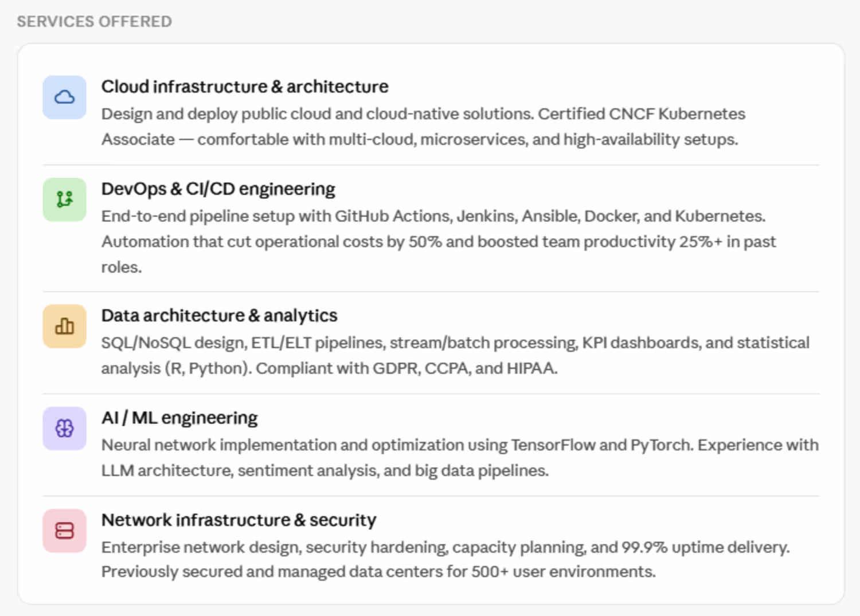
Task: Open Network infrastructure & security heading
Action: point(239,520)
